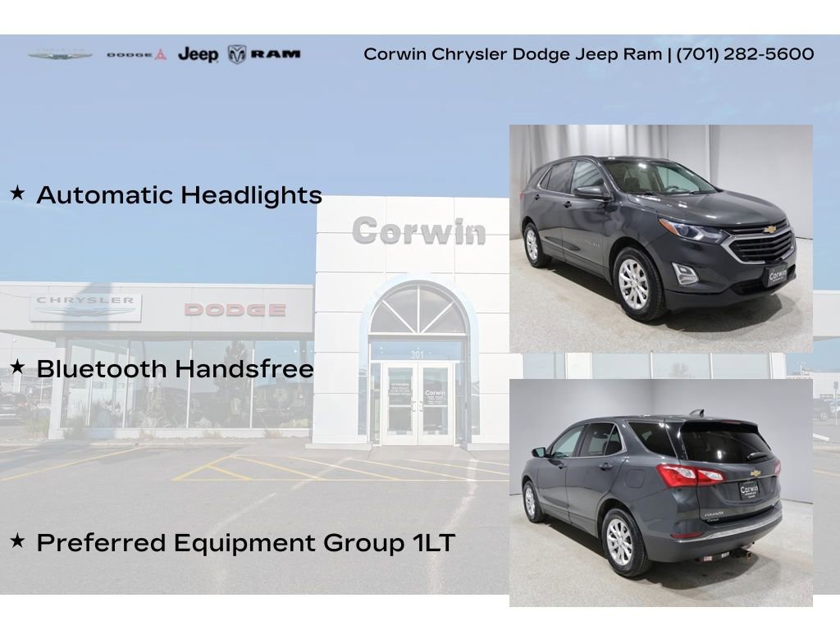Click the Chrysler sign on the building facade
The image size is (840, 630).
click(85, 307)
